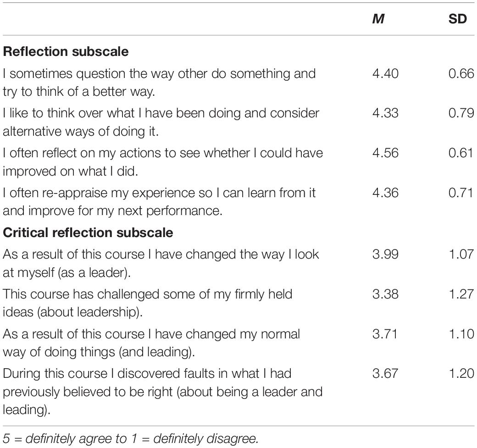Click the mean value 4.33
Viewport: 477px width, 448px height.
[x=385, y=113]
